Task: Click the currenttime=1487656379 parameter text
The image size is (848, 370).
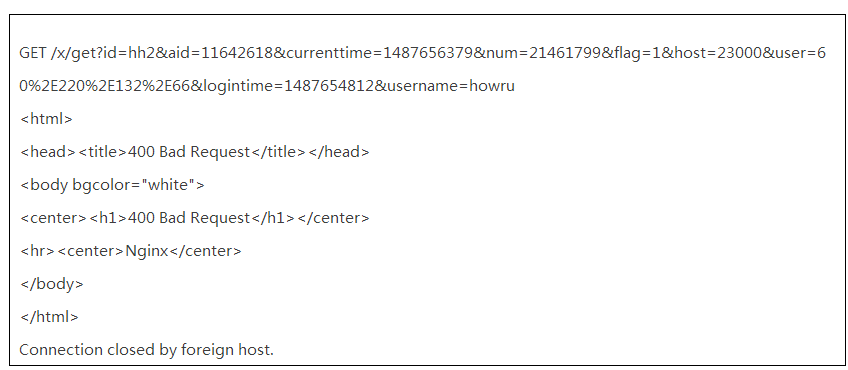Action: [x=380, y=53]
